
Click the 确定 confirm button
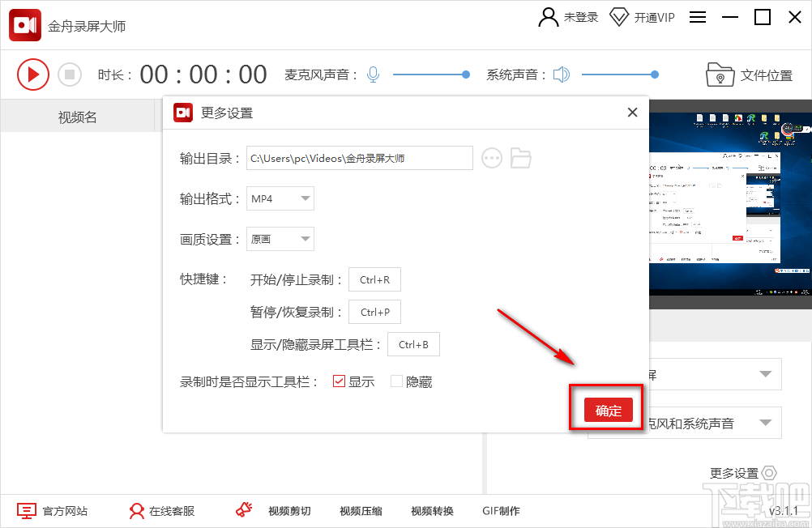(x=609, y=411)
